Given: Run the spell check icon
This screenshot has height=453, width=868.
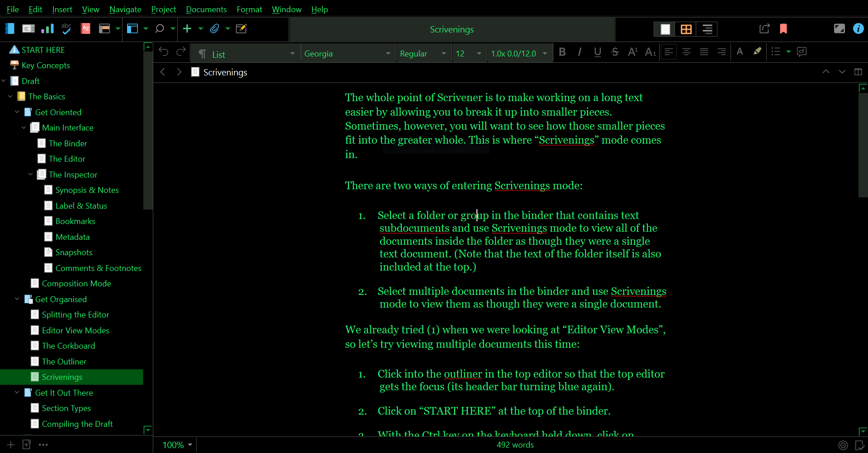Looking at the screenshot, I should coord(66,29).
